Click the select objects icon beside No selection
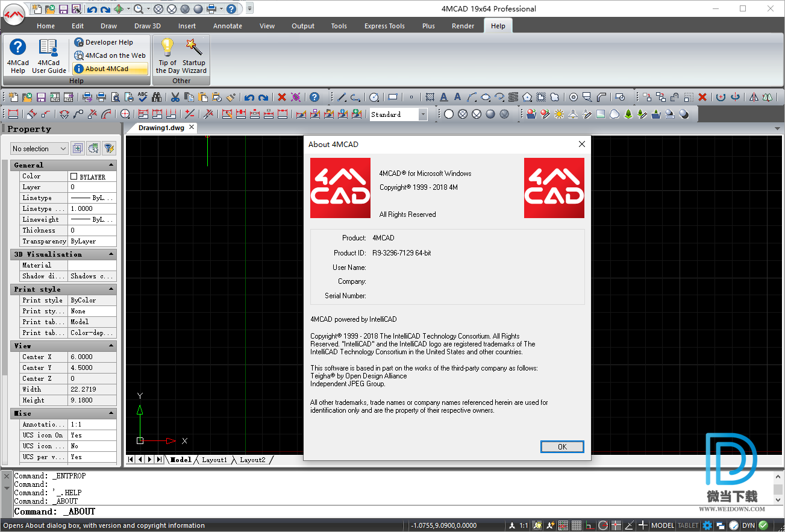This screenshot has height=532, width=785. [x=78, y=148]
